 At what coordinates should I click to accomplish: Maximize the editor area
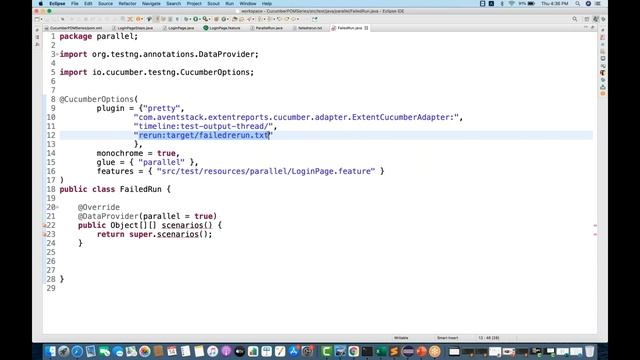pyautogui.click(x=593, y=27)
